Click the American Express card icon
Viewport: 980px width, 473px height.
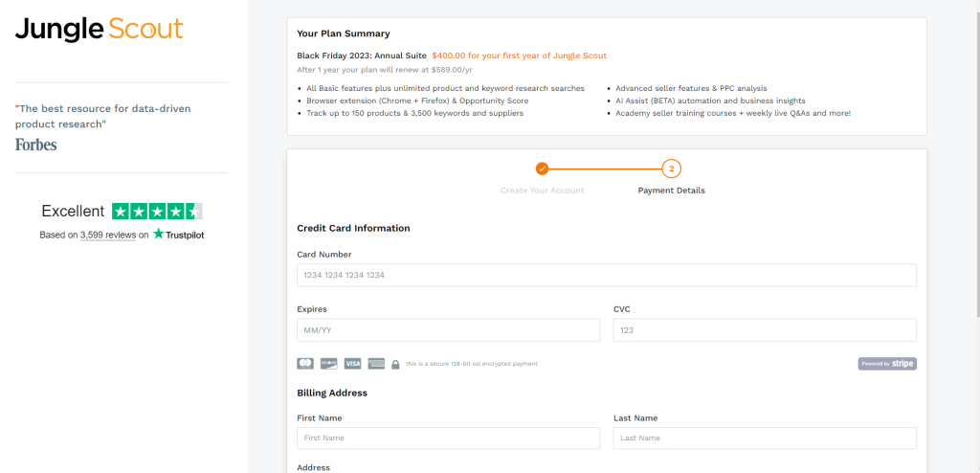pos(376,364)
